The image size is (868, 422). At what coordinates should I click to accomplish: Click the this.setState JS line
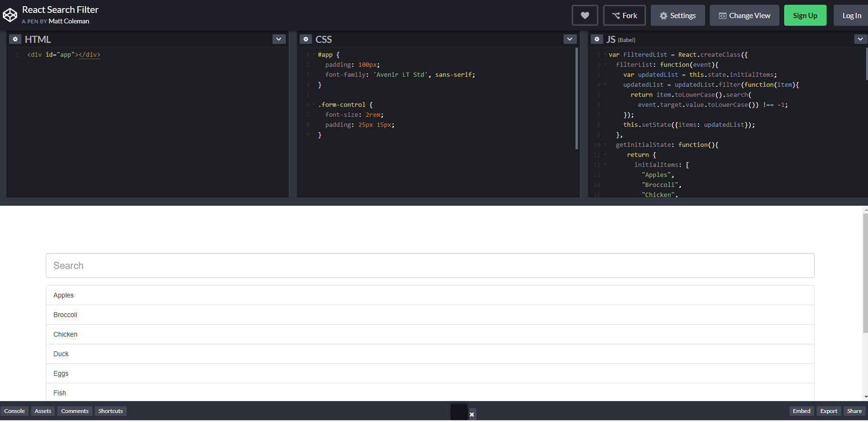click(x=689, y=125)
